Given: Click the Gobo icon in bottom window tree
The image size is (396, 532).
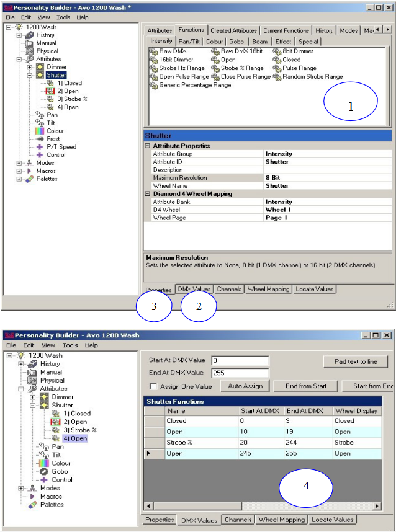Looking at the screenshot, I should (x=44, y=472).
